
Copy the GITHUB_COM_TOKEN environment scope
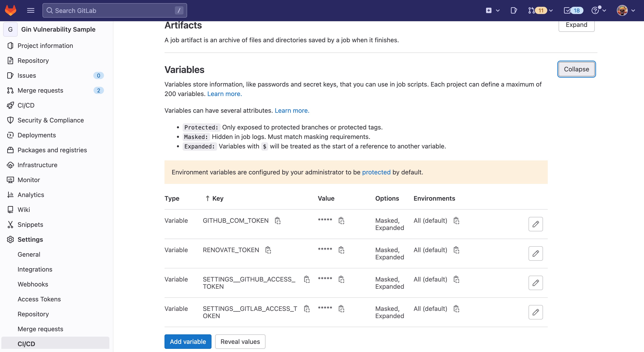(456, 221)
